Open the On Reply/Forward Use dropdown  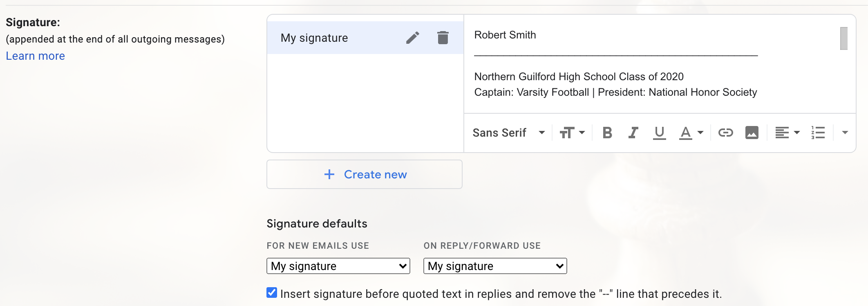[495, 266]
